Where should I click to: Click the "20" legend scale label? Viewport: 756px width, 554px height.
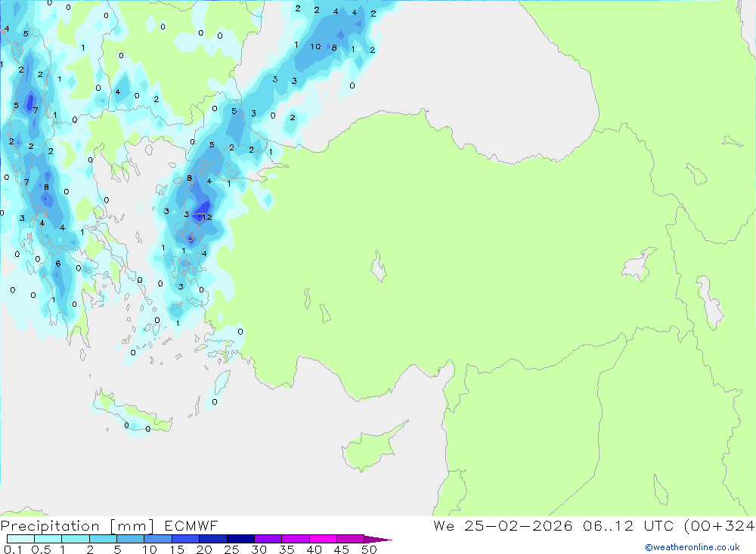point(204,549)
